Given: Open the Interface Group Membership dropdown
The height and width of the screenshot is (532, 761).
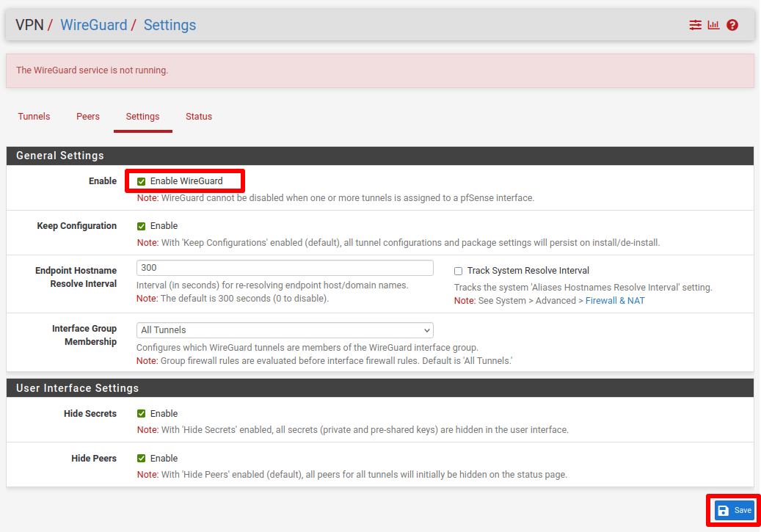Looking at the screenshot, I should pyautogui.click(x=285, y=330).
